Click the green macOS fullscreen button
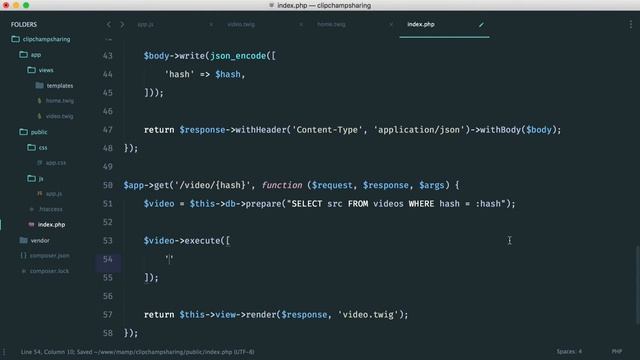The height and width of the screenshot is (360, 640). click(26, 5)
